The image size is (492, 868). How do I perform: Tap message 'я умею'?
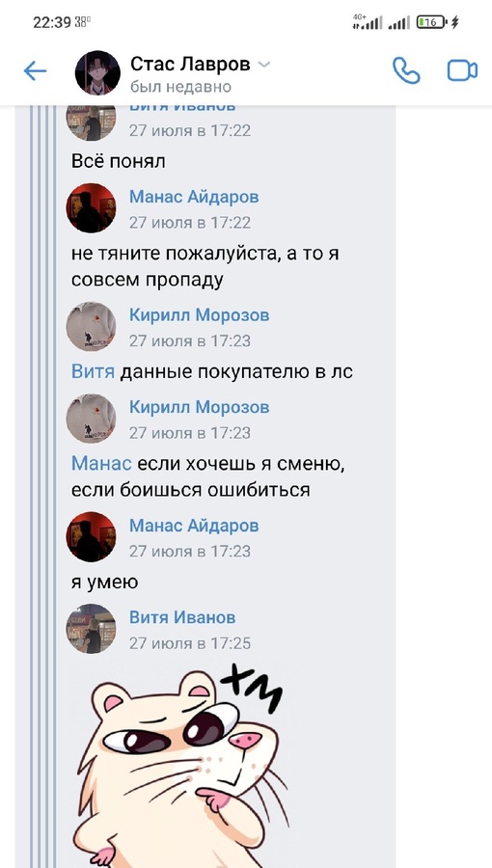click(x=104, y=583)
